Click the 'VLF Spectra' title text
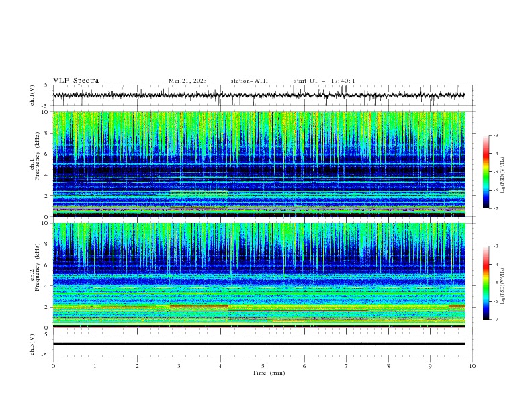Image resolution: width=532 pixels, height=411 pixels. point(76,81)
